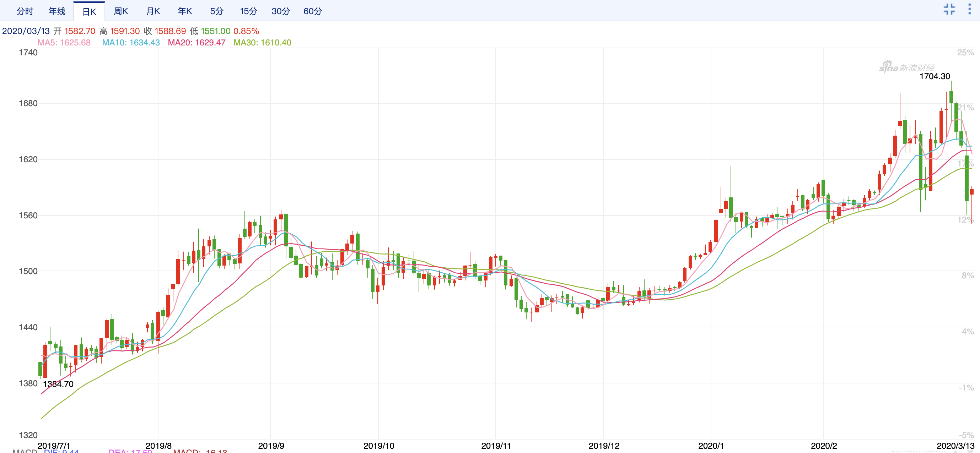980x453 pixels.
Task: Click the 2019/9 date axis label
Action: [x=271, y=446]
